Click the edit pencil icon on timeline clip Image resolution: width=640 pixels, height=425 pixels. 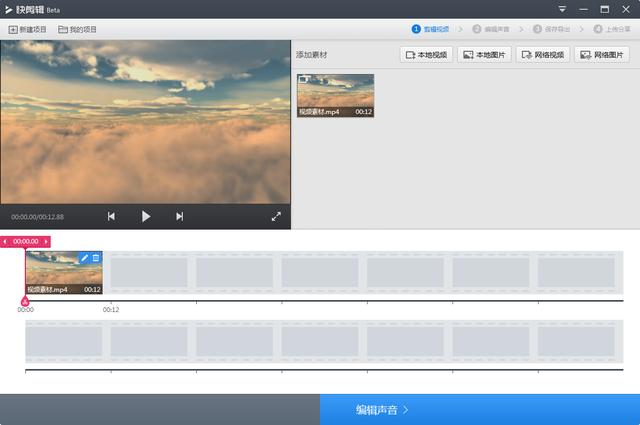coord(84,258)
